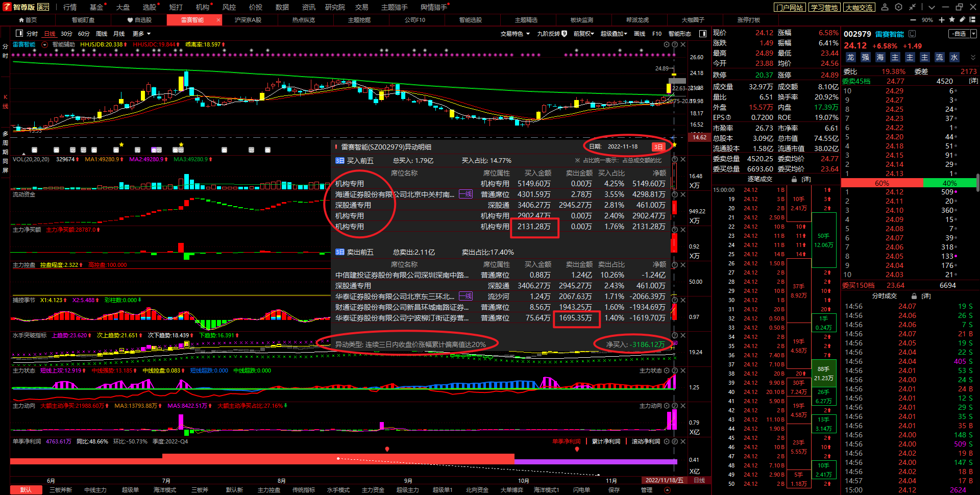This screenshot has width=980, height=495.
Task: Expand 委卖45档 details via 详 link
Action: (x=973, y=81)
